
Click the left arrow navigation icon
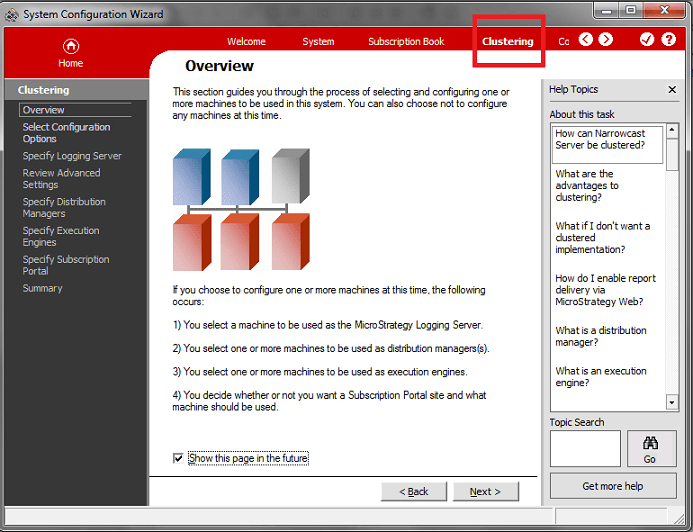coord(586,39)
